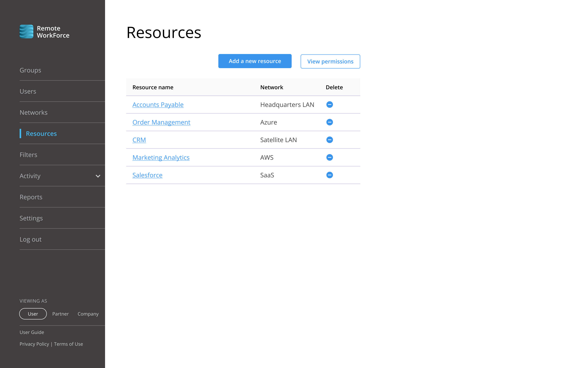Open the Groups section
Viewport: 588px width, 368px height.
30,70
